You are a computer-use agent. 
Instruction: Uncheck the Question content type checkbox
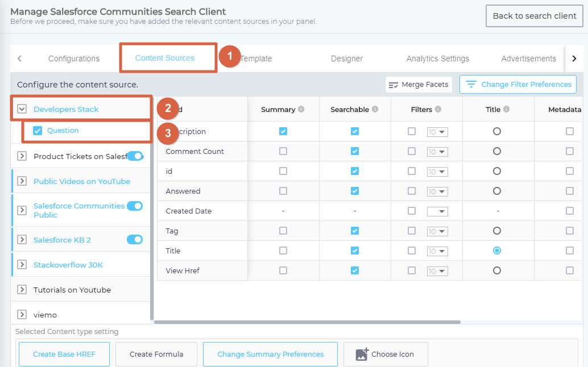tap(38, 130)
